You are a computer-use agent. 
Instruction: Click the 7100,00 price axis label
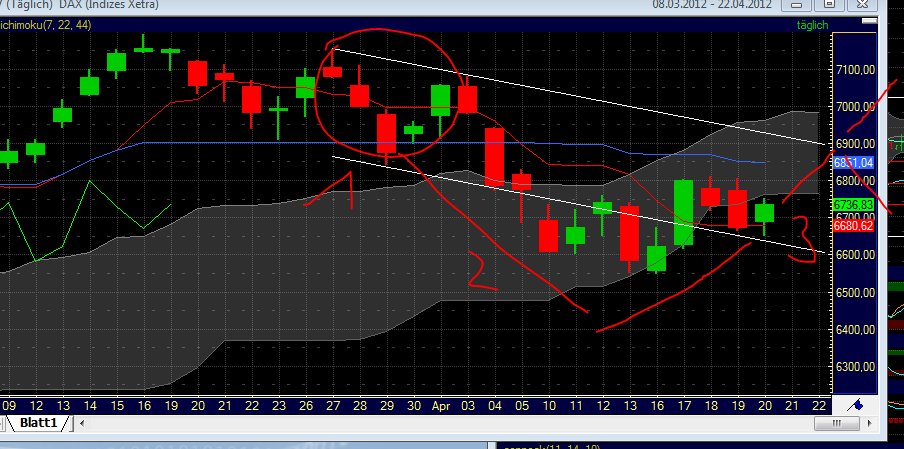pos(855,70)
